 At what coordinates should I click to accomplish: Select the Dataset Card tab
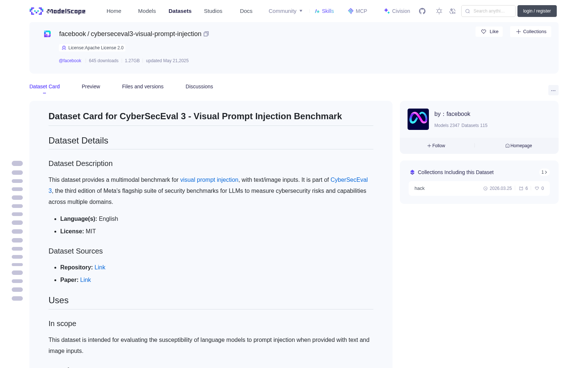44,86
